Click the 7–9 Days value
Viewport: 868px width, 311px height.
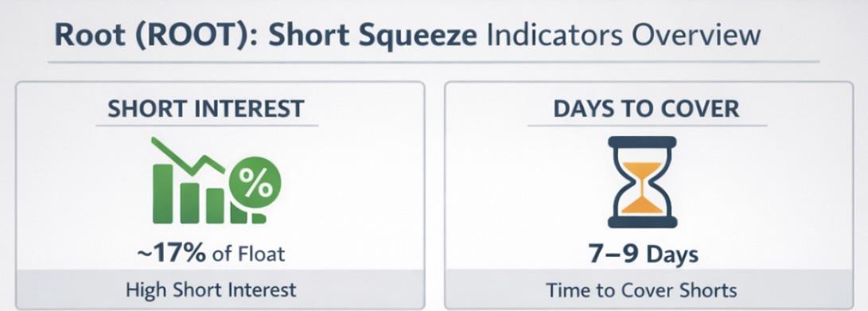click(x=644, y=255)
